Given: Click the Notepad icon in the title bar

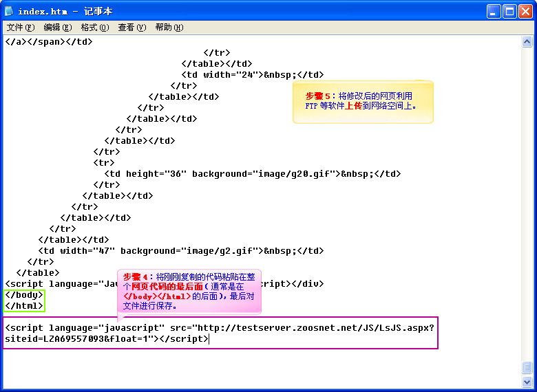Looking at the screenshot, I should (x=8, y=11).
